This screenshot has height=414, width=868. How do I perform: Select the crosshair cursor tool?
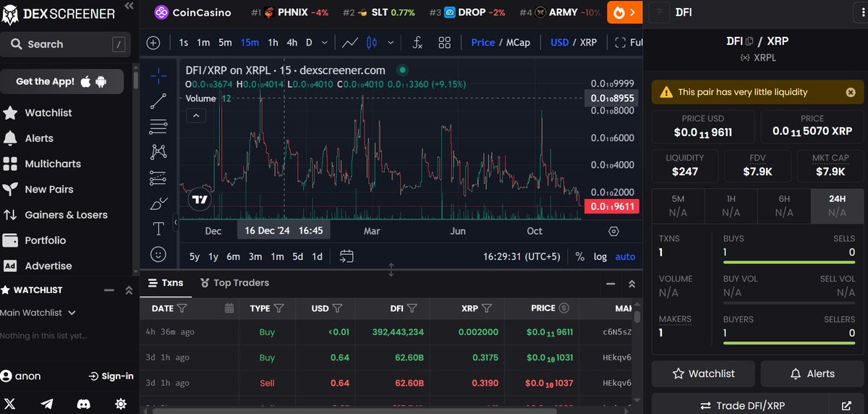point(158,76)
